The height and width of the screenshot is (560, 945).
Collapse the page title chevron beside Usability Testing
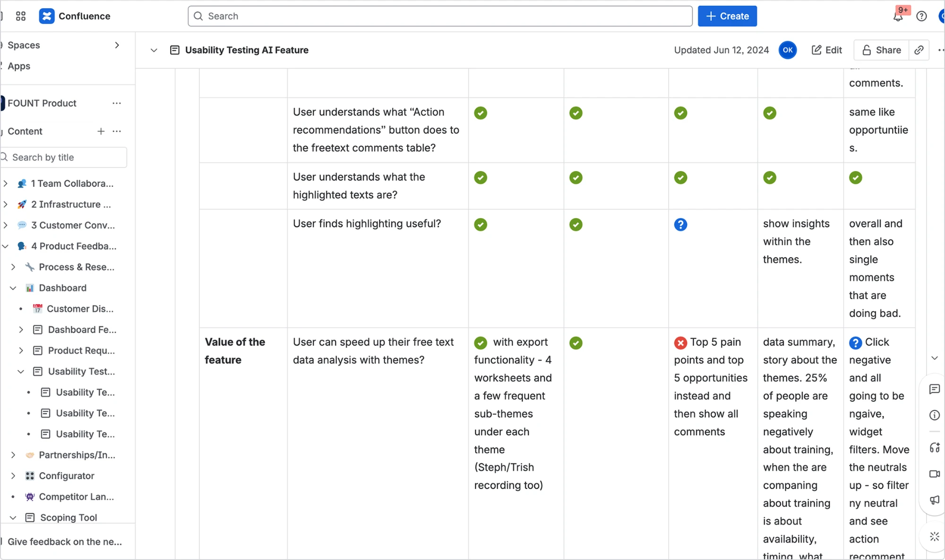154,50
